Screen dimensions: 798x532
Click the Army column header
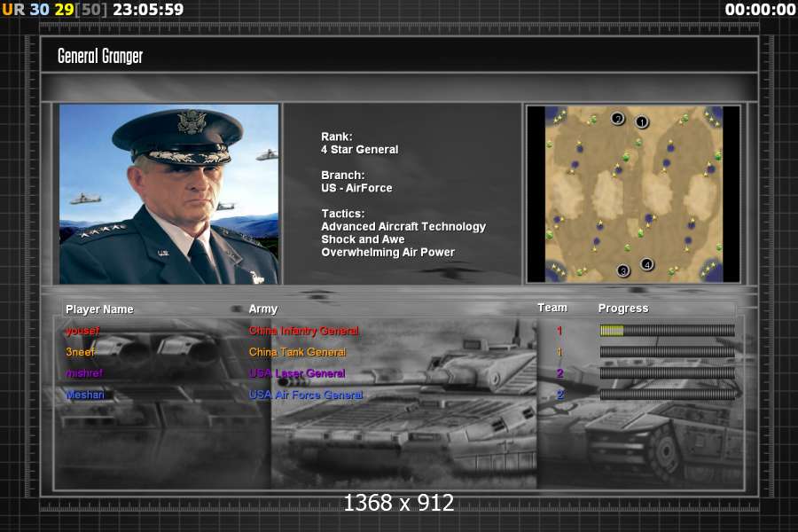click(262, 309)
